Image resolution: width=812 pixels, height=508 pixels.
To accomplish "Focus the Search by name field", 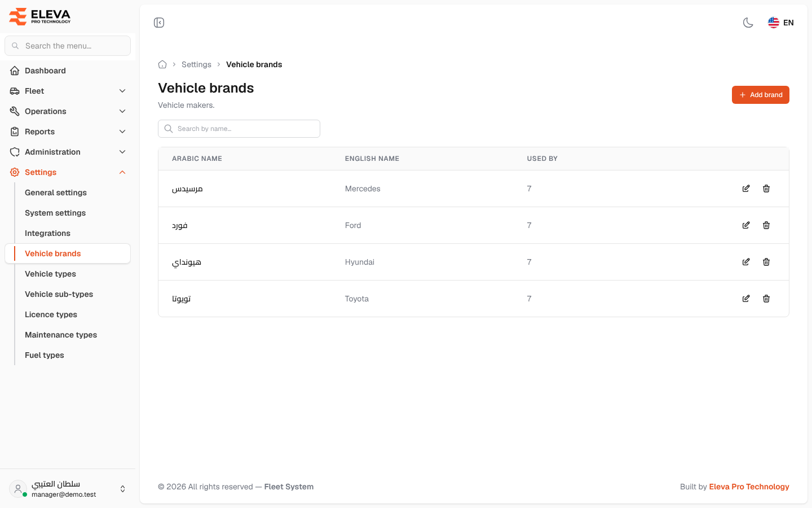I will coord(239,129).
